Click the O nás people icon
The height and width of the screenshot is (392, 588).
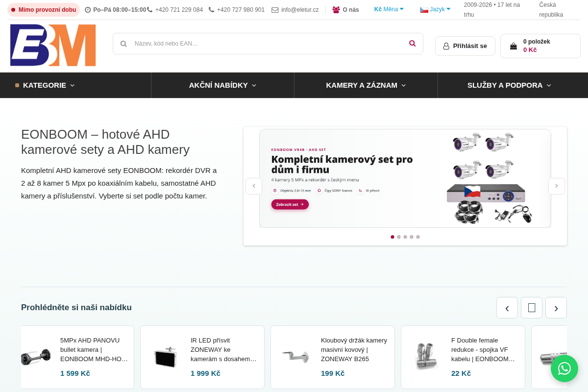[336, 10]
